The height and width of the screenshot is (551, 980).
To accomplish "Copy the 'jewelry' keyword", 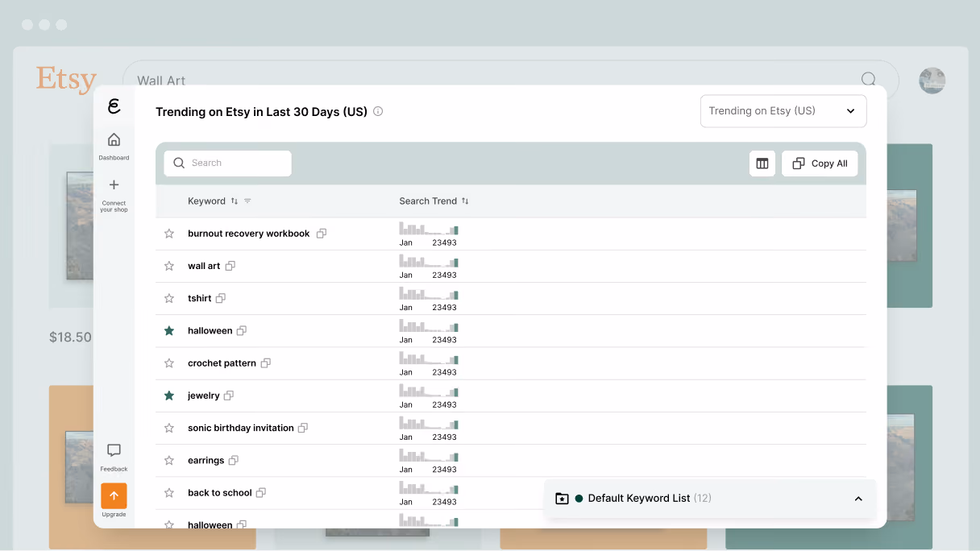I will click(x=229, y=396).
